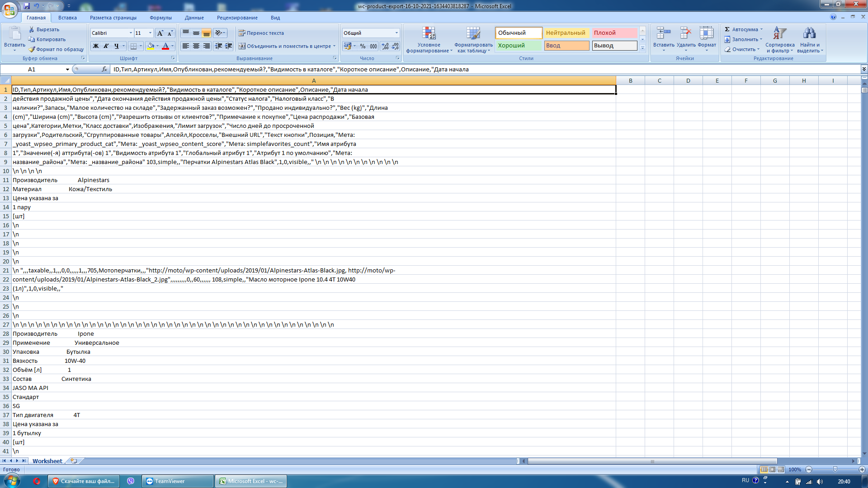Toggle italic formatting (К)

click(x=106, y=46)
